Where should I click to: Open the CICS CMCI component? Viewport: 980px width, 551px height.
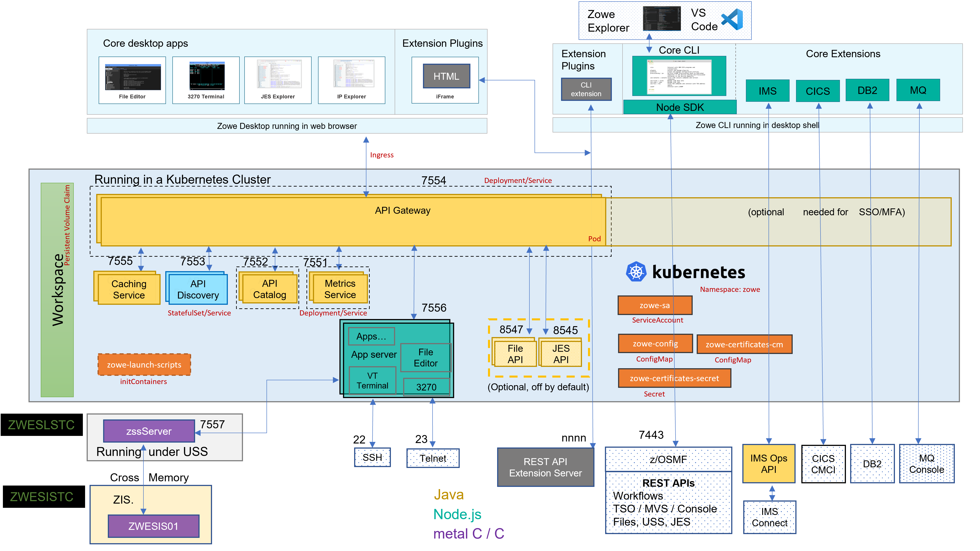(823, 464)
